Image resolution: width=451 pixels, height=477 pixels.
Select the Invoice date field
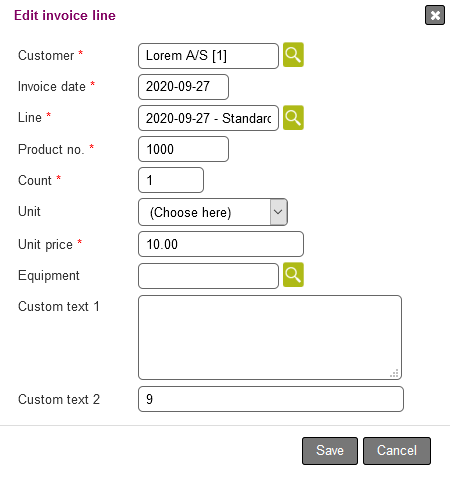tap(183, 87)
